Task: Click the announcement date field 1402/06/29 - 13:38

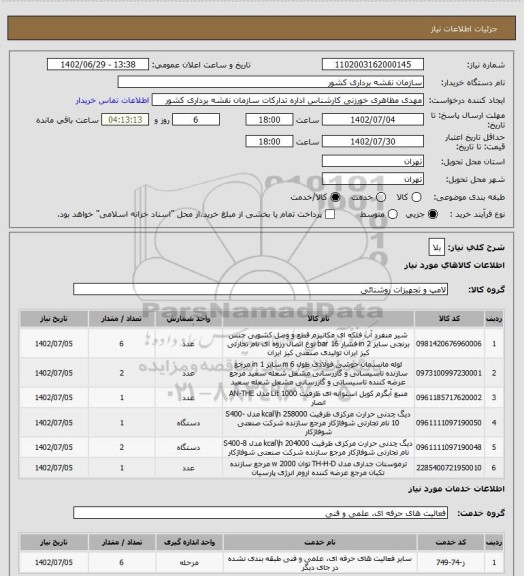Action: click(98, 64)
